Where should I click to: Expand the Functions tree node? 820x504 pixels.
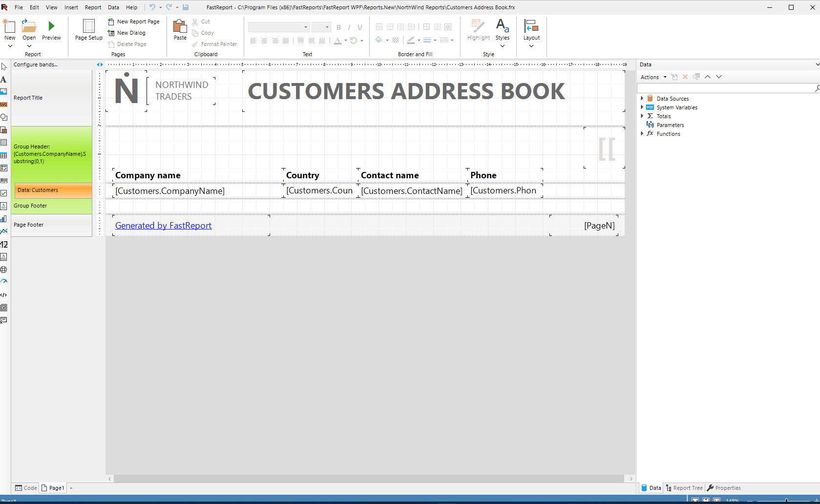642,133
